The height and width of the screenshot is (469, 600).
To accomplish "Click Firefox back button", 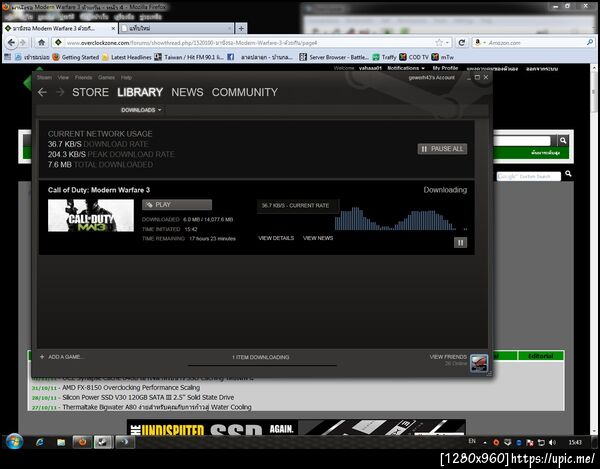I will click(11, 42).
